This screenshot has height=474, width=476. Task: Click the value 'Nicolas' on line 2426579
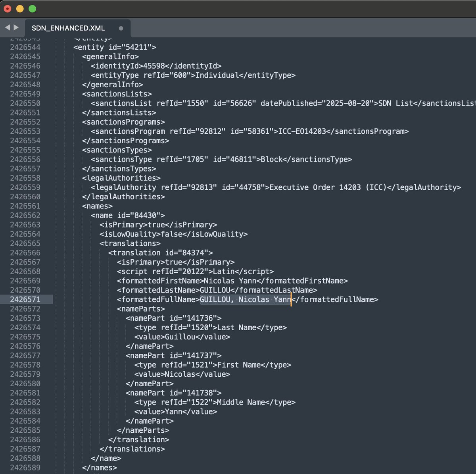point(180,374)
